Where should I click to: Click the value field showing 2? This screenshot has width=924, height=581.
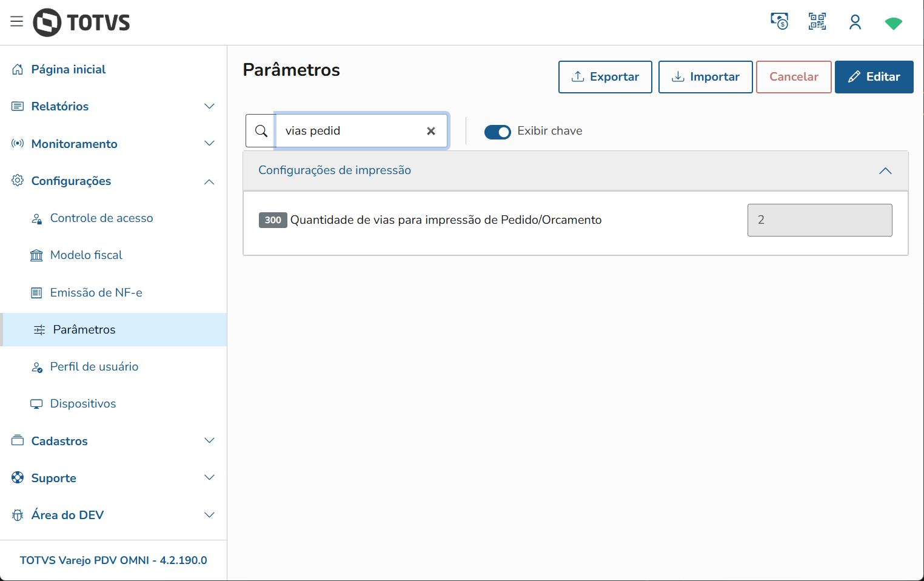(x=820, y=220)
